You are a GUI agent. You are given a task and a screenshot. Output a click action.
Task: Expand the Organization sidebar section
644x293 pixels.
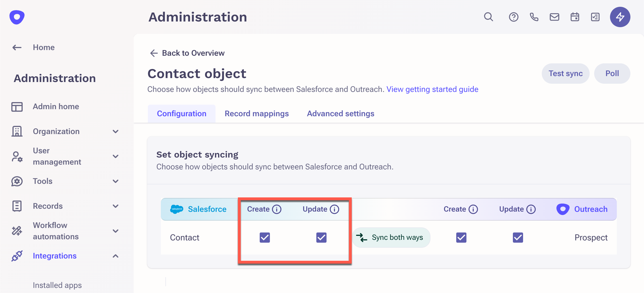tap(116, 132)
